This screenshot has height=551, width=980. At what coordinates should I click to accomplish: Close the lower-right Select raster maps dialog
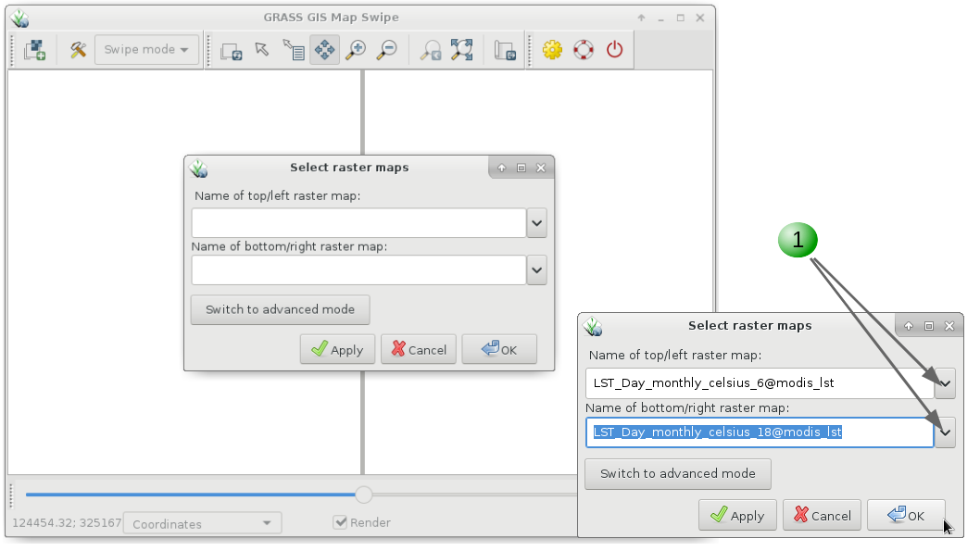[949, 325]
